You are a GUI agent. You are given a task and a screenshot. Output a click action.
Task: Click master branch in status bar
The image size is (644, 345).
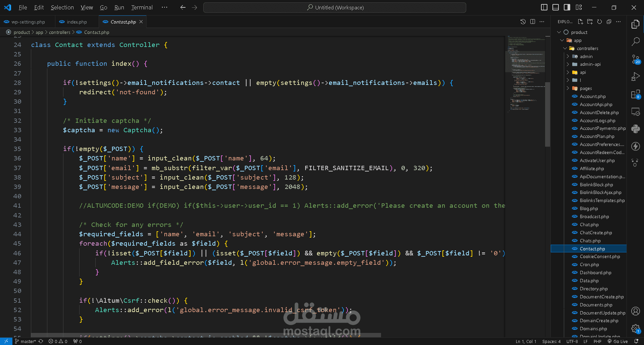pyautogui.click(x=25, y=341)
